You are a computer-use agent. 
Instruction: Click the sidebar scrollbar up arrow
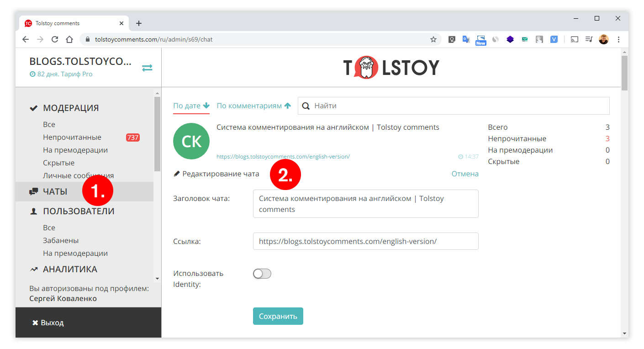coord(157,93)
